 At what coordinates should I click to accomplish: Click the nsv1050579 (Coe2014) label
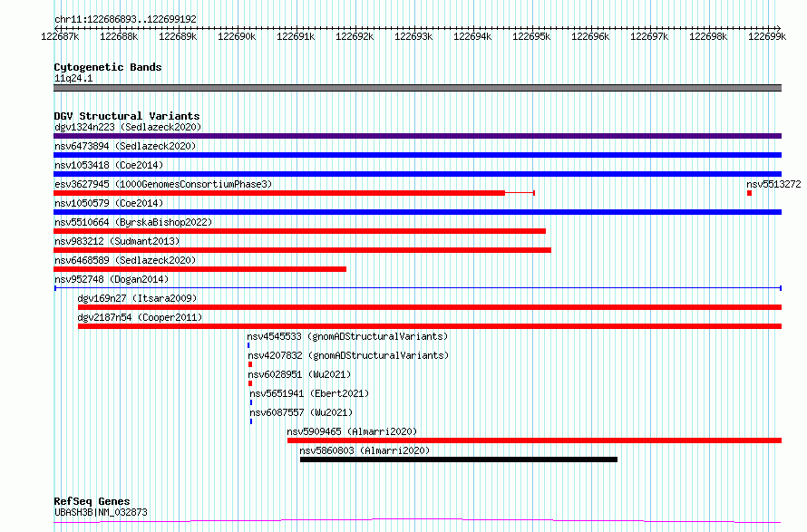coord(109,203)
